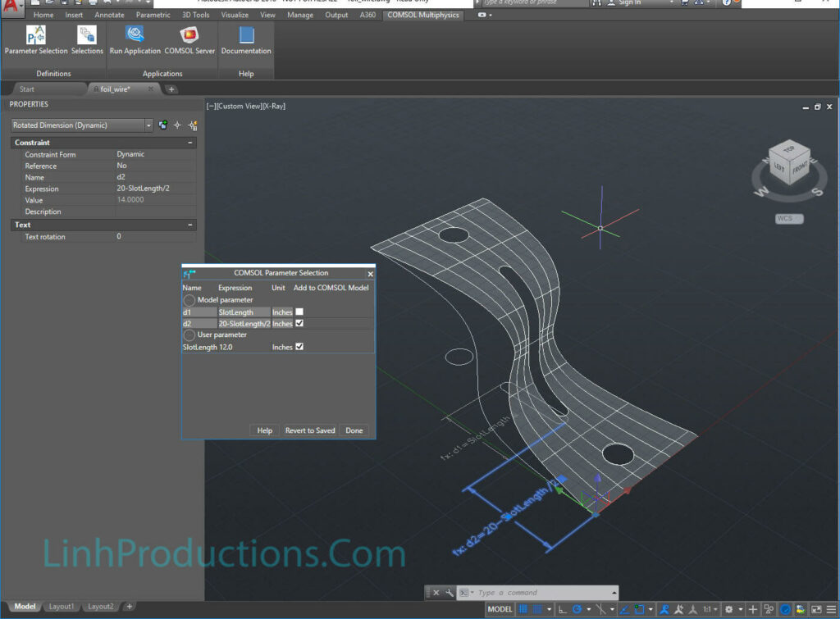Toggle 2D object snap in status bar
Viewport: 840px width, 619px height.
pos(640,609)
